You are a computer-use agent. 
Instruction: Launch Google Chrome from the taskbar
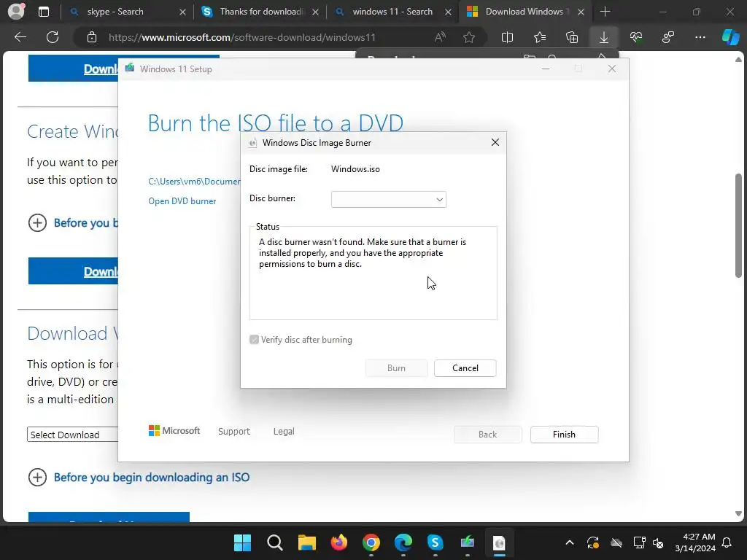(x=371, y=542)
